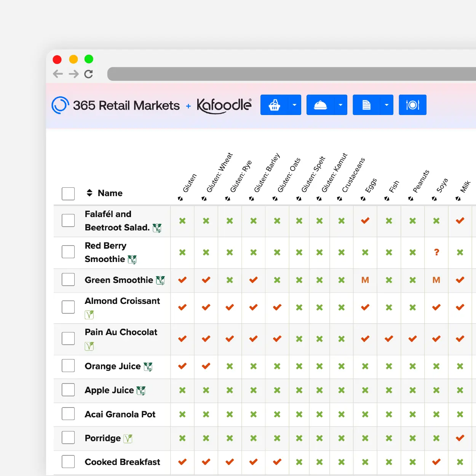Open dropdown arrow next to basket button

[x=294, y=105]
